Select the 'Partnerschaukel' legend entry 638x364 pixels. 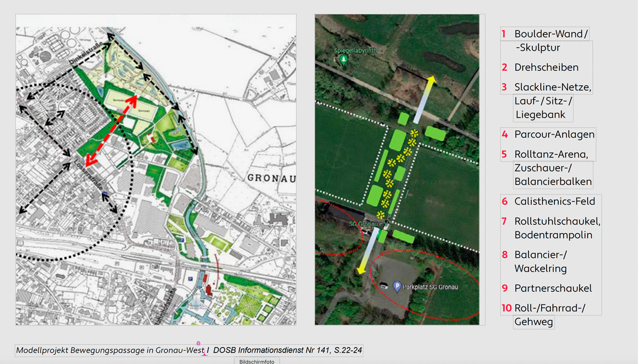(553, 289)
